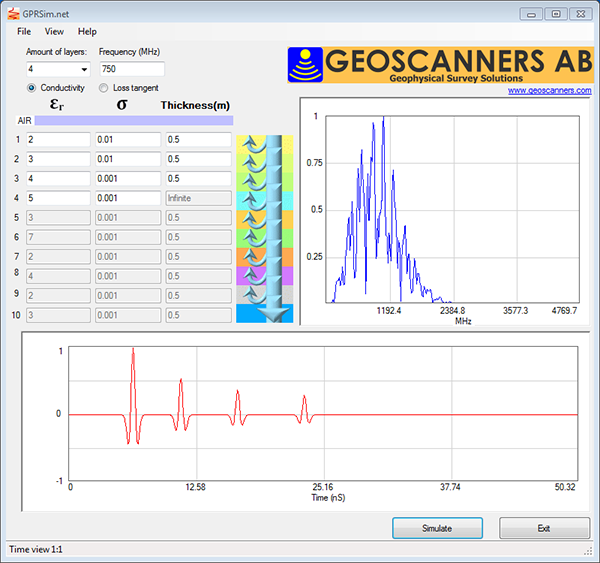Click the 'Time view 1:1' status text

click(36, 550)
